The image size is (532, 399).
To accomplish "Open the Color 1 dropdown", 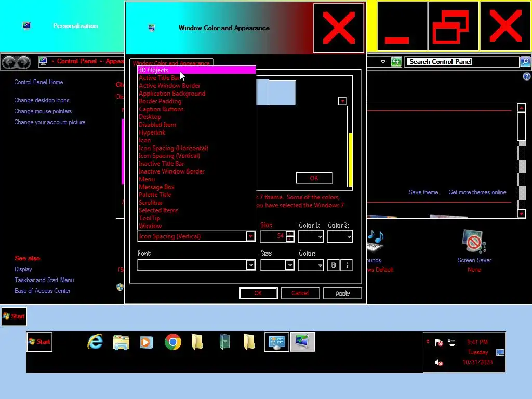I will [311, 236].
